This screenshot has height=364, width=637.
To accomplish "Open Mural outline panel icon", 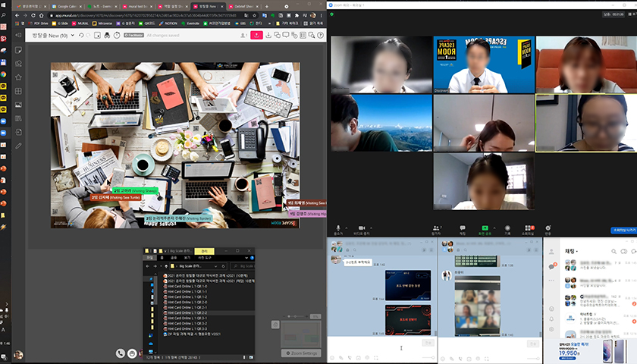I will pyautogui.click(x=303, y=36).
